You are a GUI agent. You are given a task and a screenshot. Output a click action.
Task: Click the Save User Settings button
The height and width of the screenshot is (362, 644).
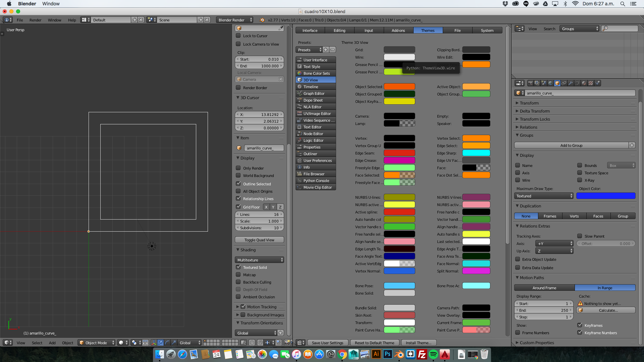pos(327,343)
